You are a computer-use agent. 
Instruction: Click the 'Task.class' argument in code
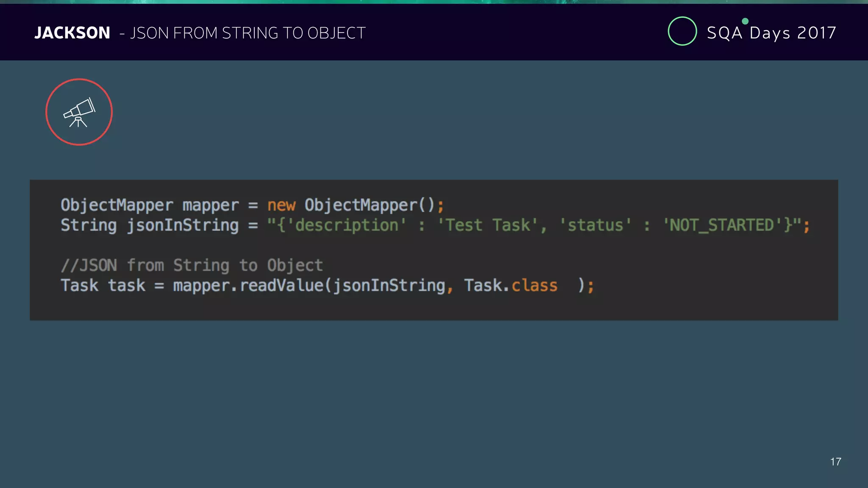pos(511,286)
